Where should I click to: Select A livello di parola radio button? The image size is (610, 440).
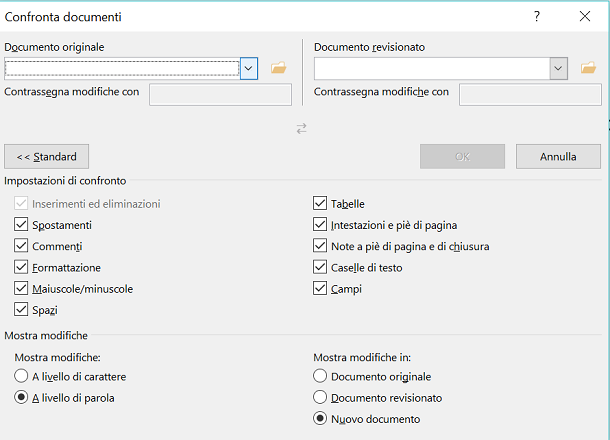pos(21,397)
